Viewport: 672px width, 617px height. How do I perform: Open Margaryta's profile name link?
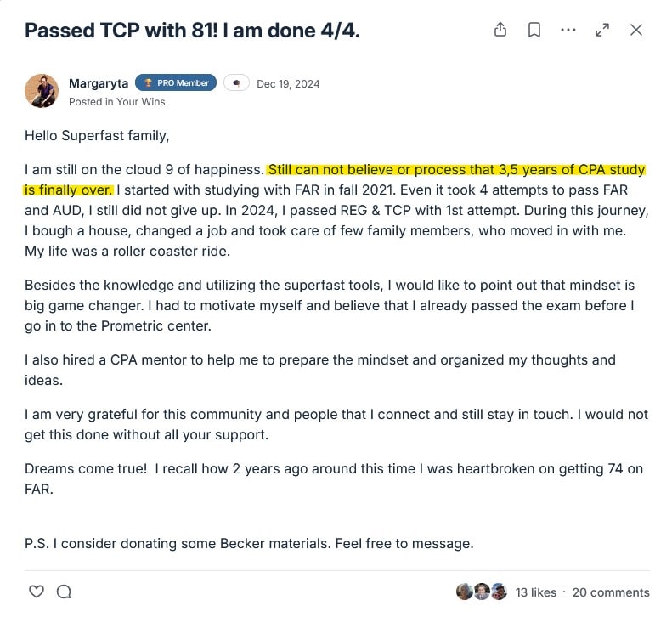[98, 83]
